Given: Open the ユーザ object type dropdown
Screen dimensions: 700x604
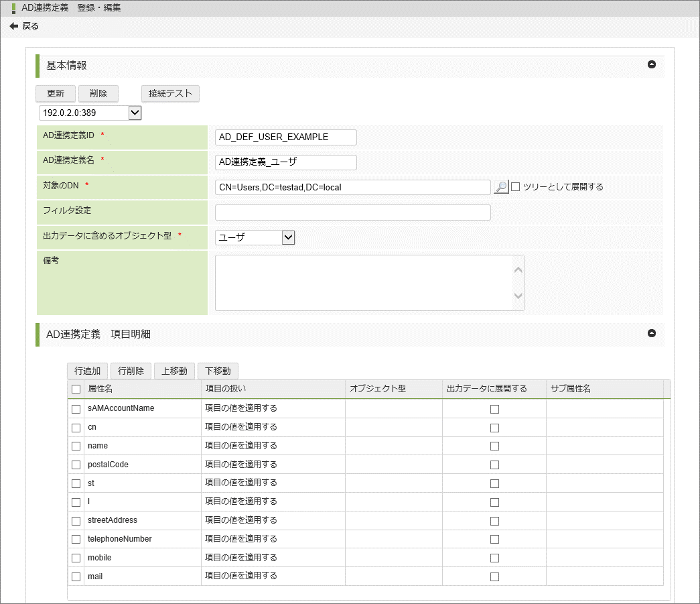Looking at the screenshot, I should click(288, 237).
